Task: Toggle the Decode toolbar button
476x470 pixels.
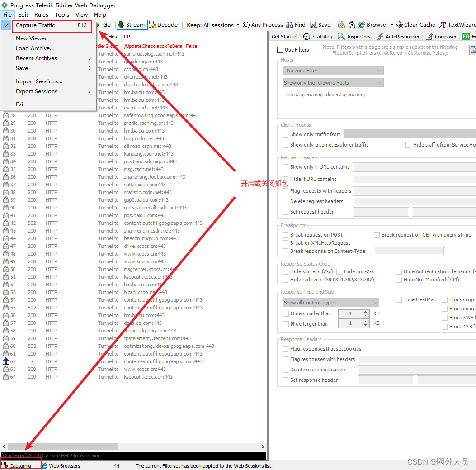Action: (x=163, y=25)
